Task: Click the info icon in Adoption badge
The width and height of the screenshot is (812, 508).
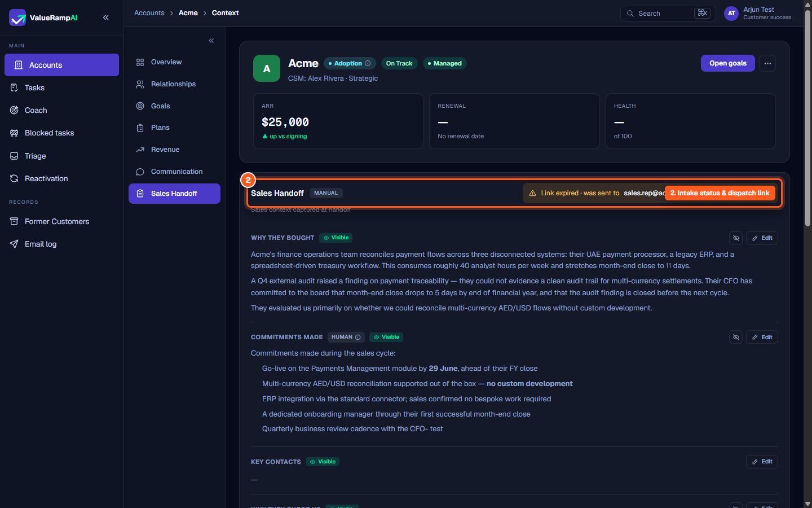Action: pos(368,63)
